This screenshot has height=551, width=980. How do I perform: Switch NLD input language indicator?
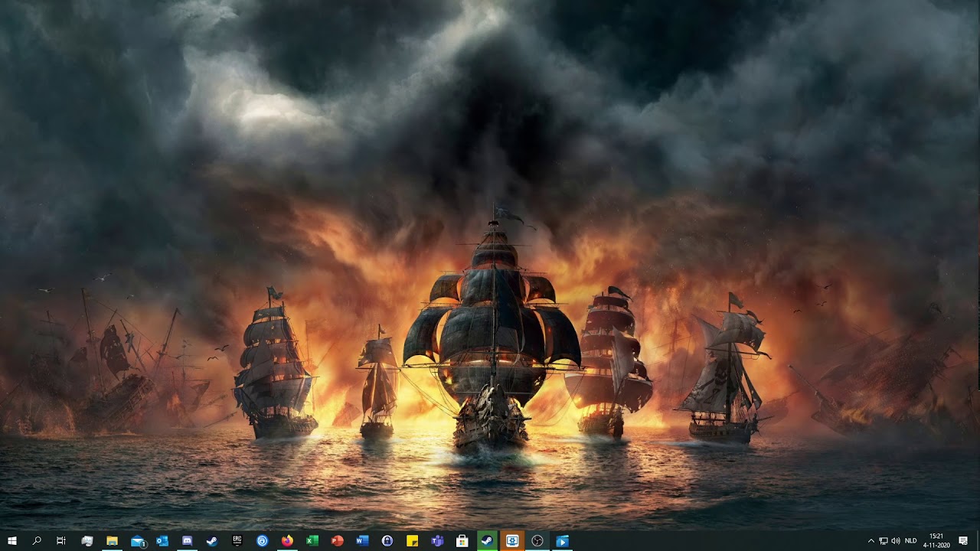[911, 541]
